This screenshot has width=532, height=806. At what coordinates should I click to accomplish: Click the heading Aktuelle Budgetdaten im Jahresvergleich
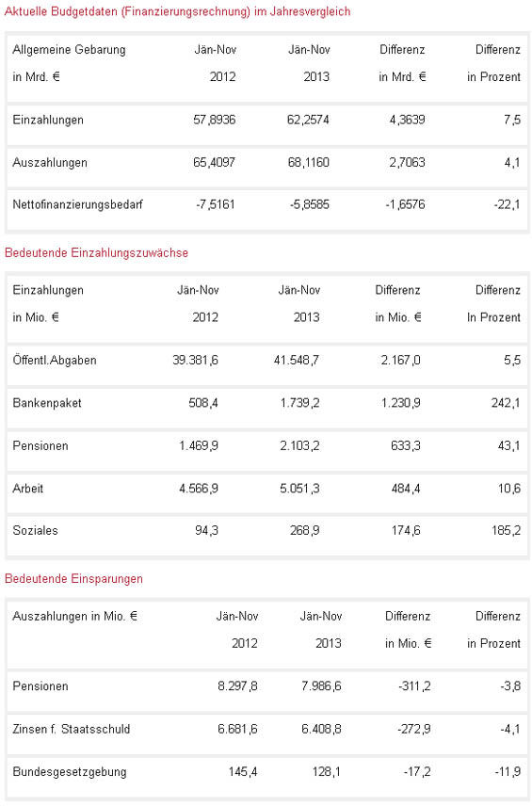pyautogui.click(x=177, y=12)
